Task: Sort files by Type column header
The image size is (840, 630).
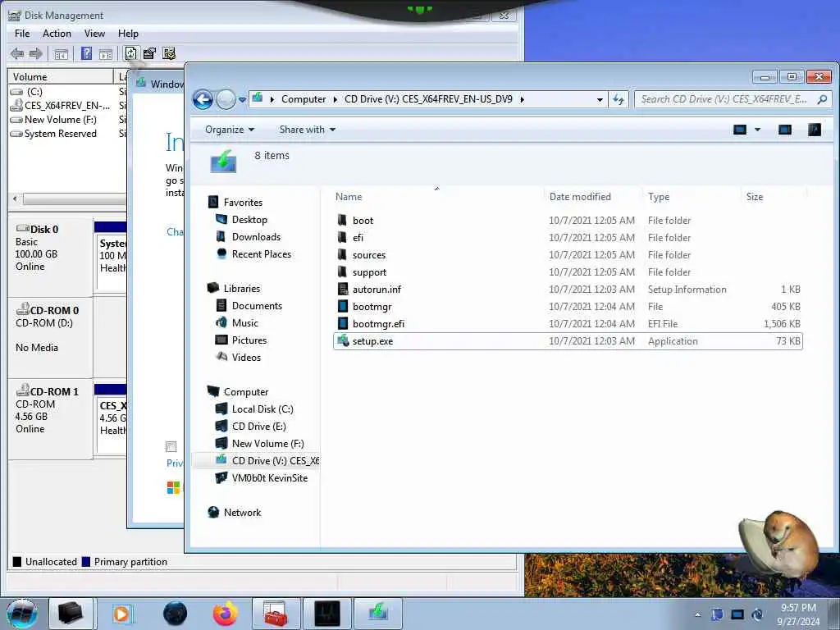Action: (692, 197)
